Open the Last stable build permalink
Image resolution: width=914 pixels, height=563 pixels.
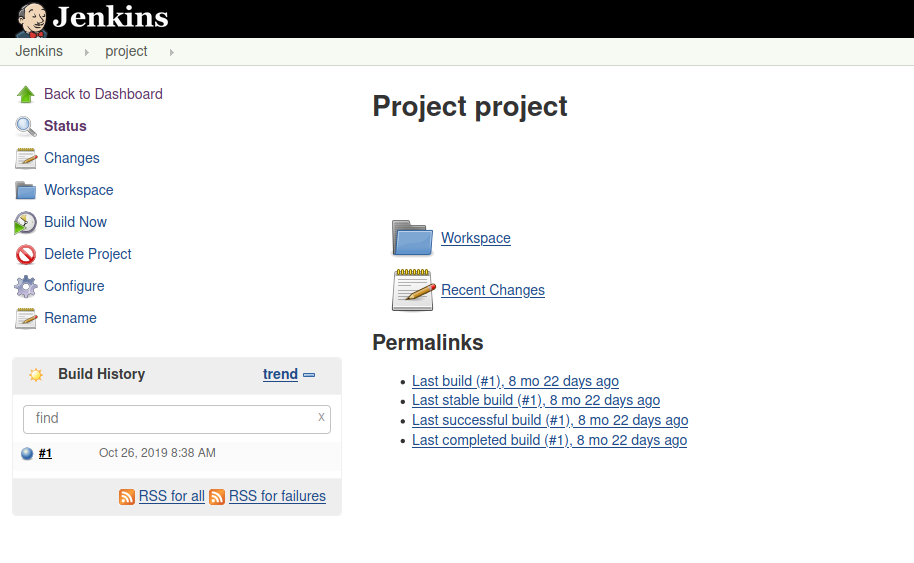536,400
